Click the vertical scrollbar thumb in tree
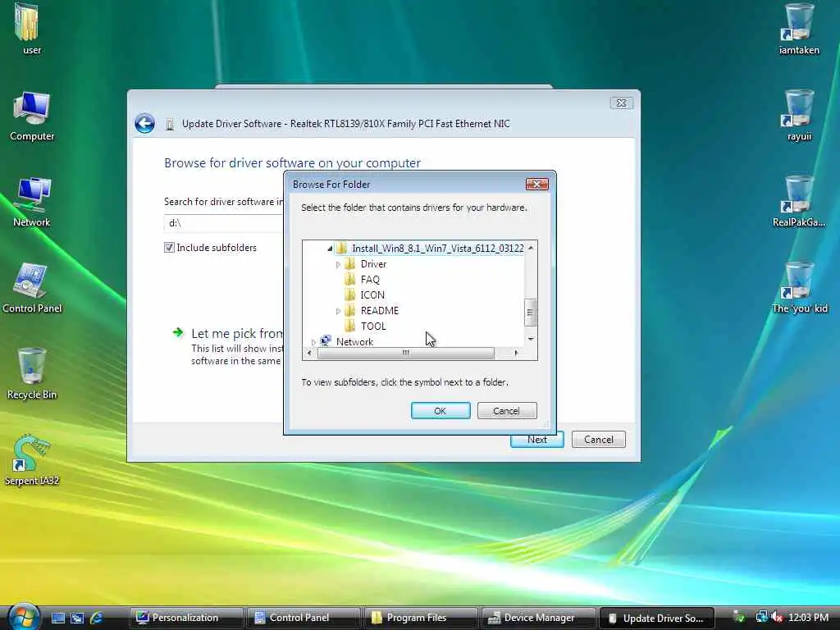 (x=531, y=313)
